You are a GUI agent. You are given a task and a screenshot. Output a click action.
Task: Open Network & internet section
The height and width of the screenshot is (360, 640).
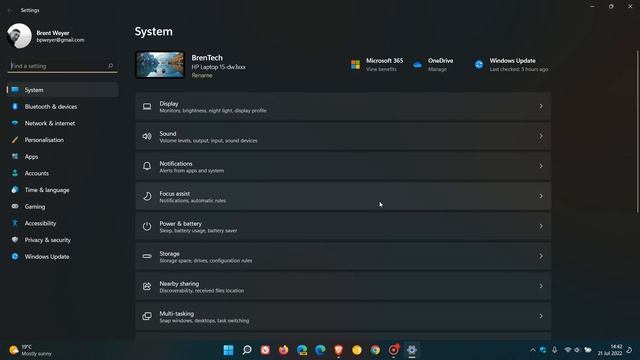pos(63,123)
